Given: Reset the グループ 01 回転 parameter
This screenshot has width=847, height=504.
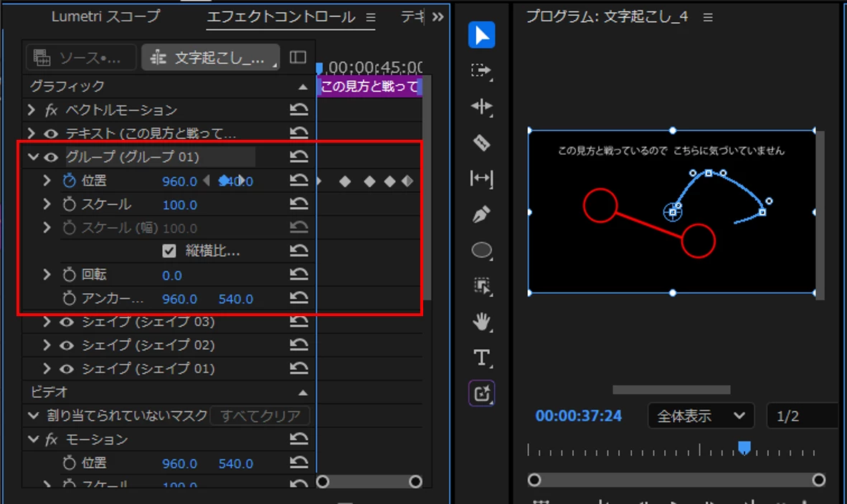Looking at the screenshot, I should click(x=299, y=275).
